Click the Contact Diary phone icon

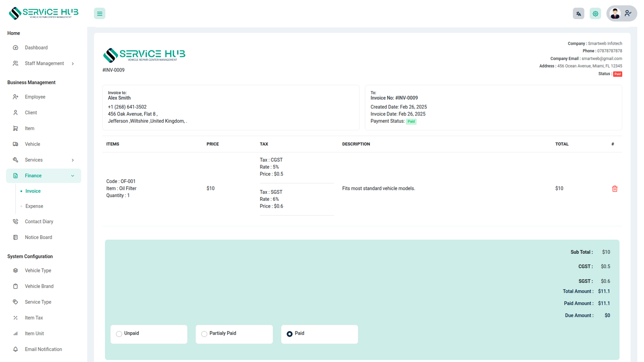pyautogui.click(x=16, y=222)
